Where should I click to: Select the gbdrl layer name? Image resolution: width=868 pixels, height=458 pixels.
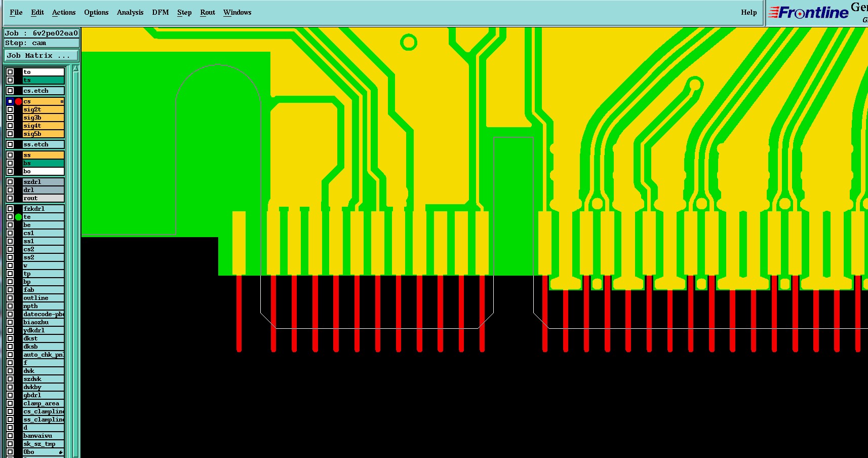(44, 395)
